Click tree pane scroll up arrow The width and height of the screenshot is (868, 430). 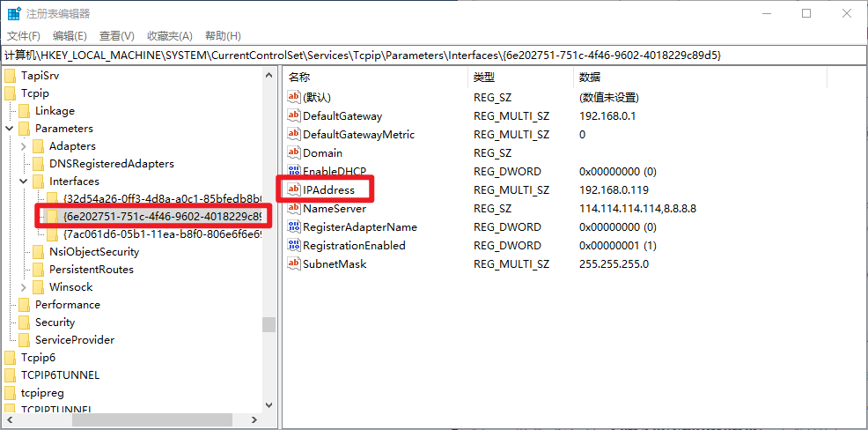(269, 76)
